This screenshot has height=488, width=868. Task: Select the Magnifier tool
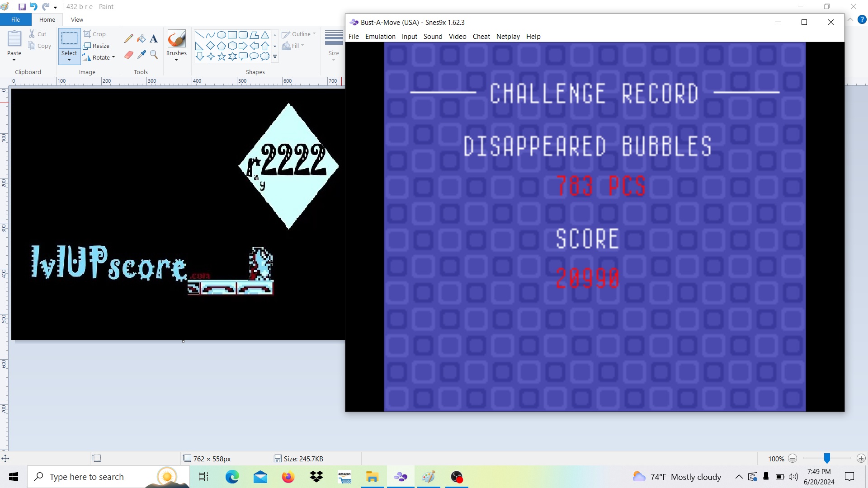pos(154,55)
